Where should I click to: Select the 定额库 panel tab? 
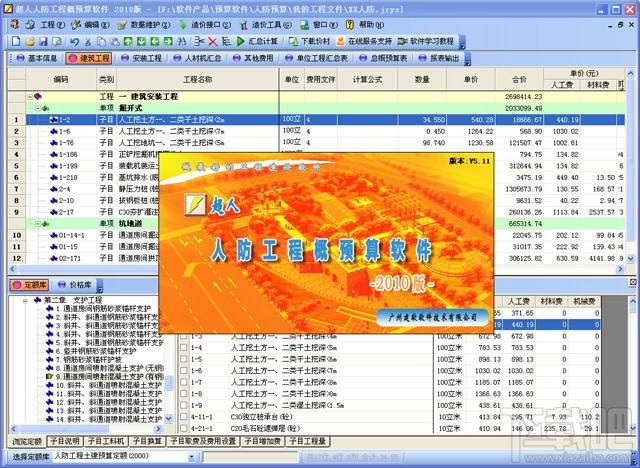pos(29,285)
